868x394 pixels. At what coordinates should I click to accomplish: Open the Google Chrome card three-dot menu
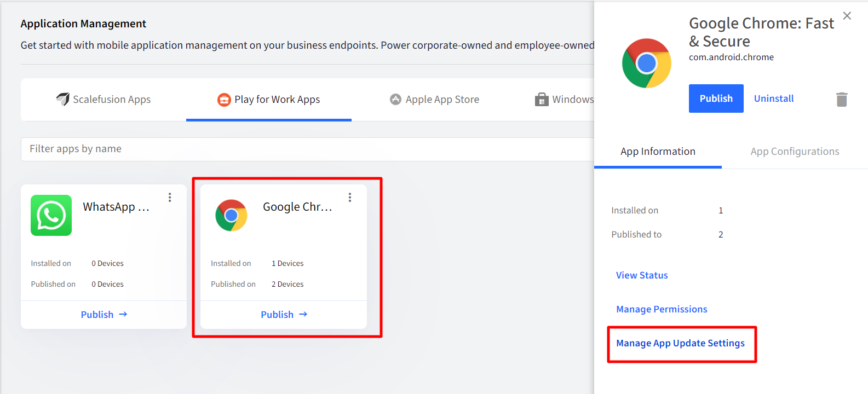[350, 198]
